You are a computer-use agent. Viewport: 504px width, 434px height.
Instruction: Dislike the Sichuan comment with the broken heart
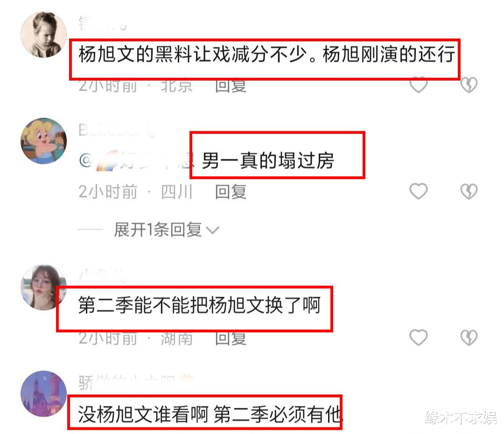point(469,191)
